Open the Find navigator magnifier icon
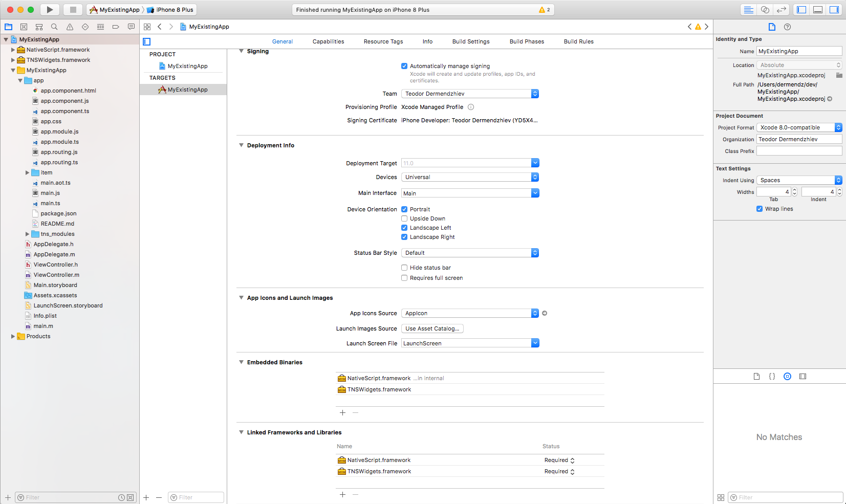The width and height of the screenshot is (846, 504). click(54, 27)
